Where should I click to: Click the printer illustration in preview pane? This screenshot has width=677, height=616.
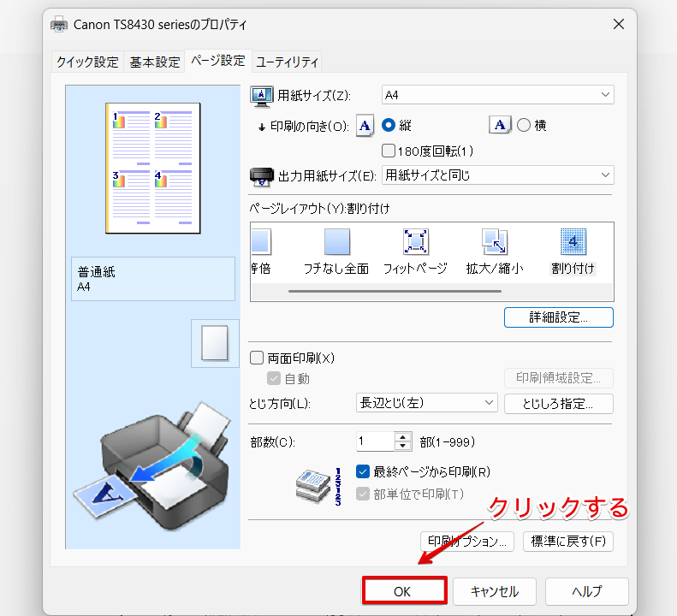pos(153,467)
